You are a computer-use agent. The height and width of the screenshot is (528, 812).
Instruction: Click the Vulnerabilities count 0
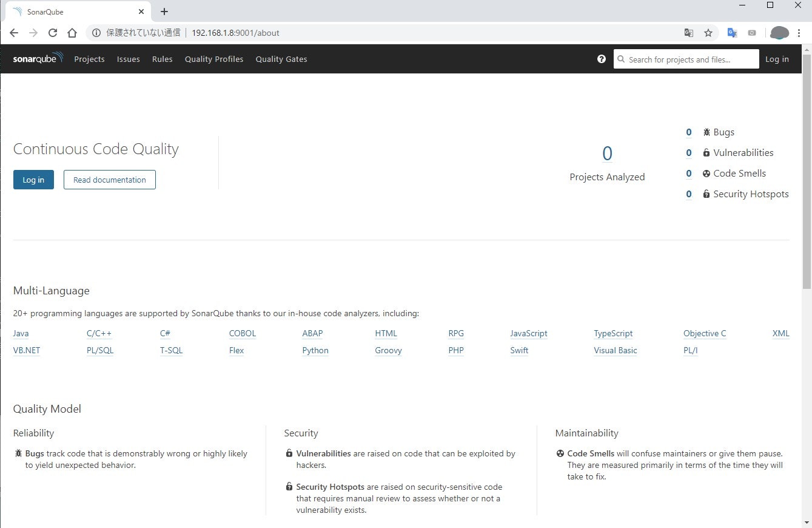(689, 153)
